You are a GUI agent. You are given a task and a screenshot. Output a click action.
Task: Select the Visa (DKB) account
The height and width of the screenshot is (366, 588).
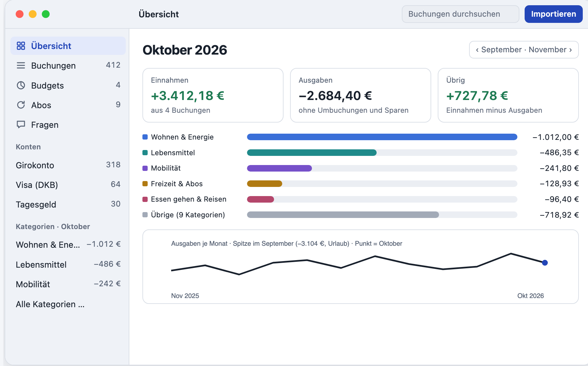point(68,185)
